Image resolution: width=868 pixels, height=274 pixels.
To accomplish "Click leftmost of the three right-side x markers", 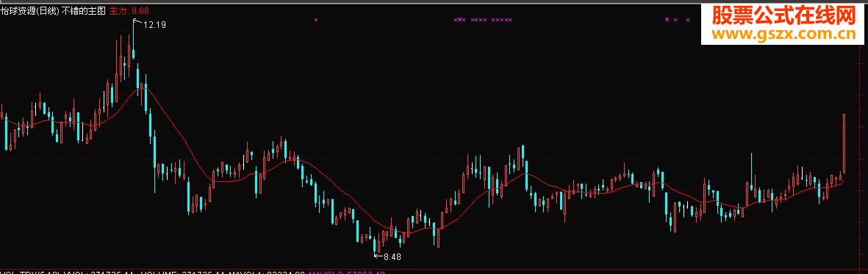I will 667,19.
